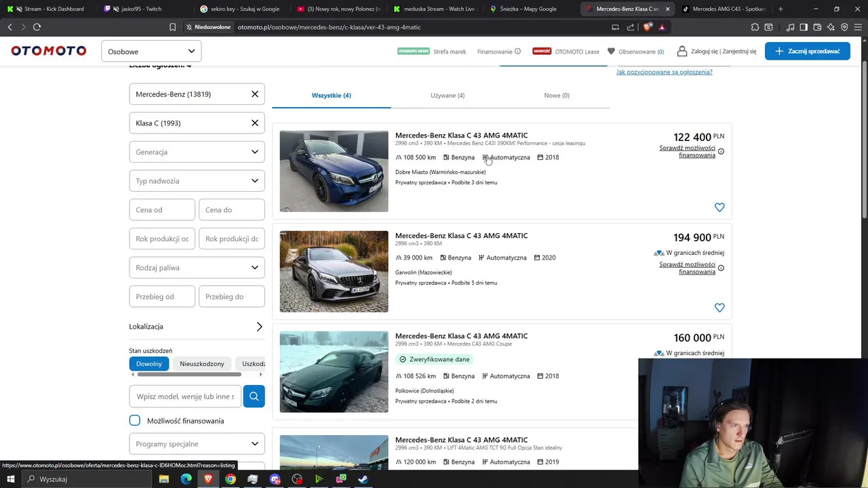Favorite the 194 900 PLN listing via heart icon
Viewport: 868px width, 488px height.
[719, 308]
